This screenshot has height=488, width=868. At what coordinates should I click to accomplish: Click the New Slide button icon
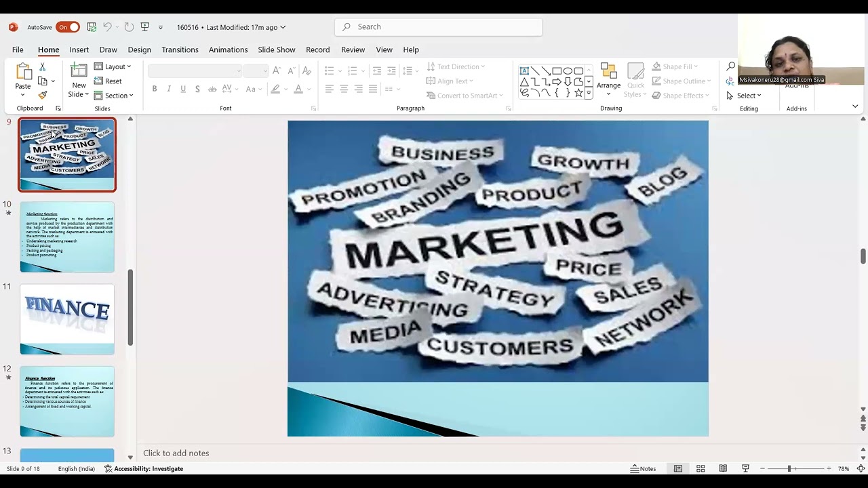pos(79,71)
